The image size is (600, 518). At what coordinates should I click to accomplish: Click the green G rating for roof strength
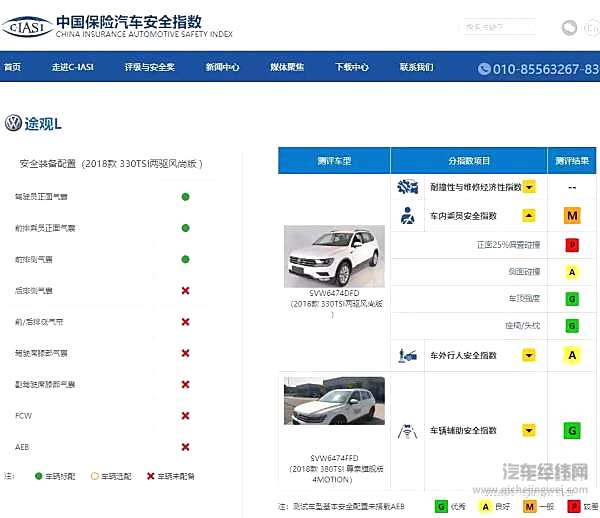572,299
